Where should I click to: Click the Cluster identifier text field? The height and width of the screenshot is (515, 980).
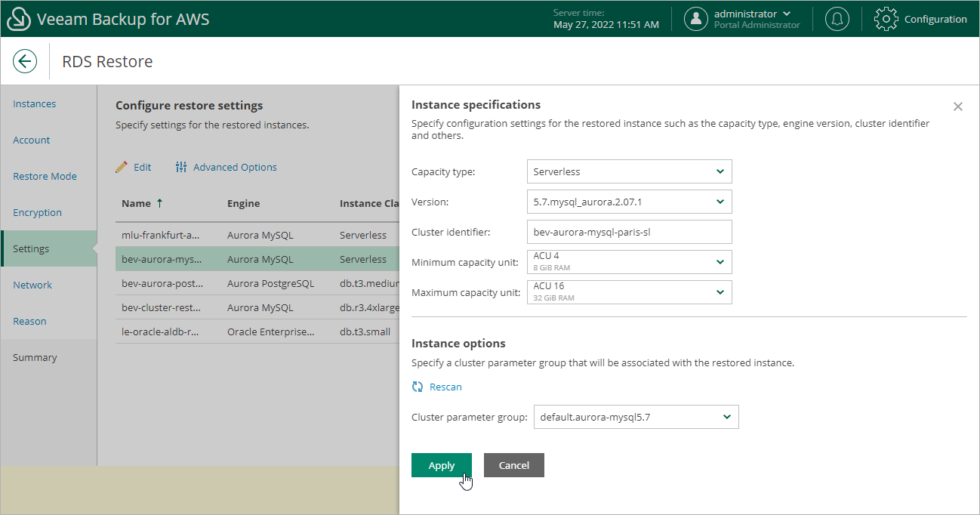[628, 232]
